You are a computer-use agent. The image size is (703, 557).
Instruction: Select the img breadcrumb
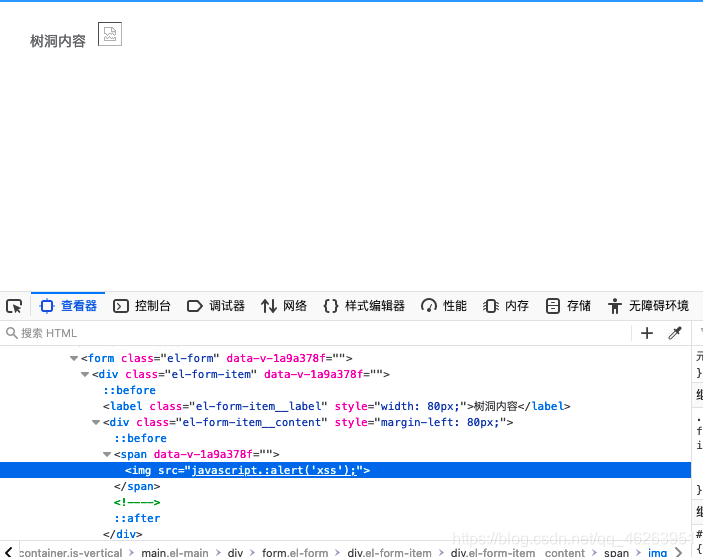[657, 553]
